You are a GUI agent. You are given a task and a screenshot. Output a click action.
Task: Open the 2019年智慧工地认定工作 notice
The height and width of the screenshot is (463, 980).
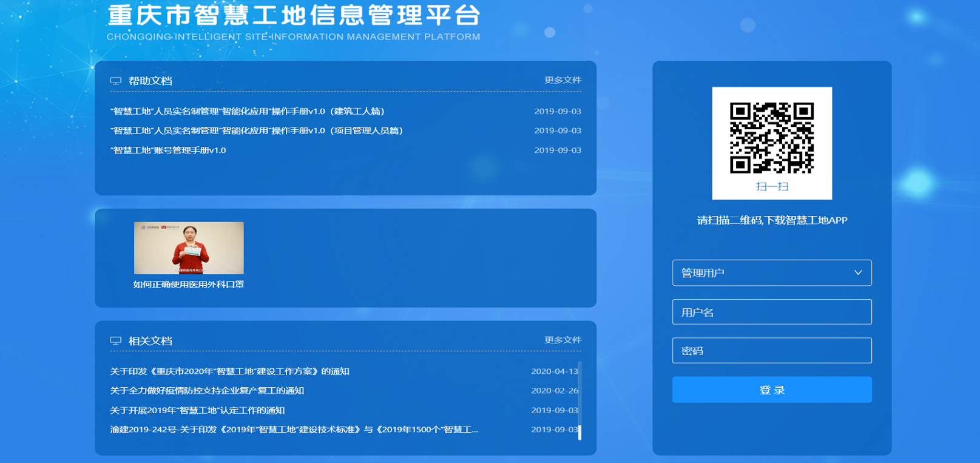point(197,410)
